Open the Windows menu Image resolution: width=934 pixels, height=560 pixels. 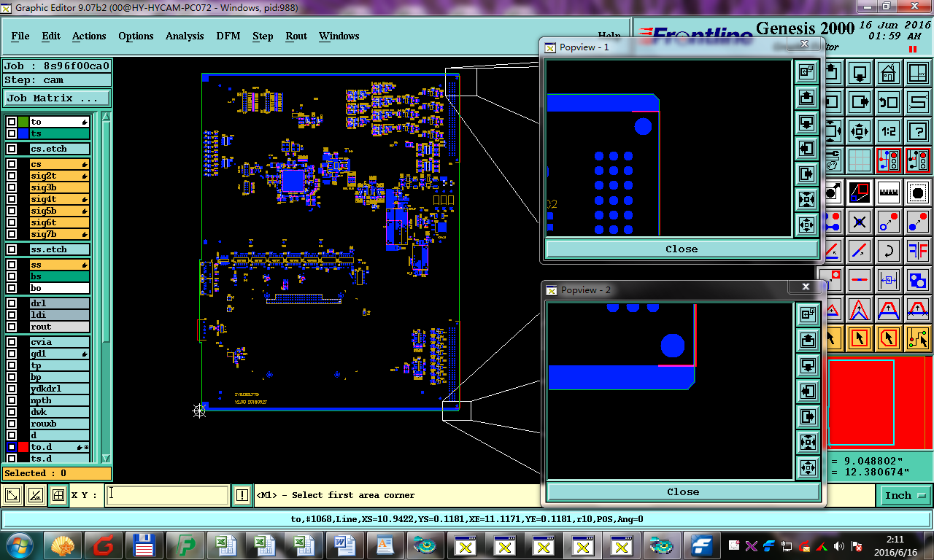[x=339, y=36]
